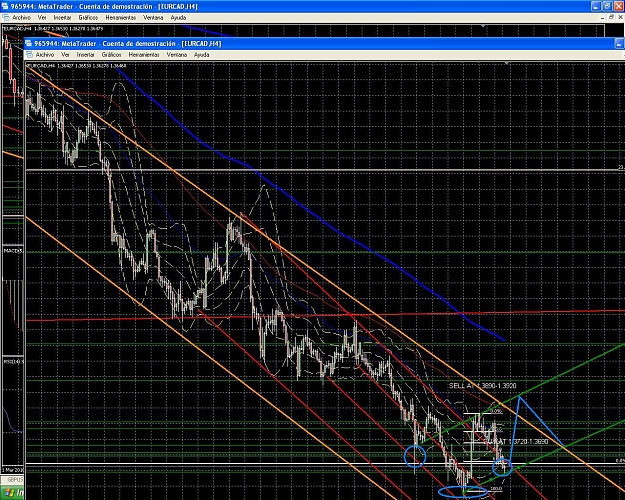Image resolution: width=625 pixels, height=500 pixels.
Task: Open Ayuda menu in the inner MetaTrader window
Action: 201,55
